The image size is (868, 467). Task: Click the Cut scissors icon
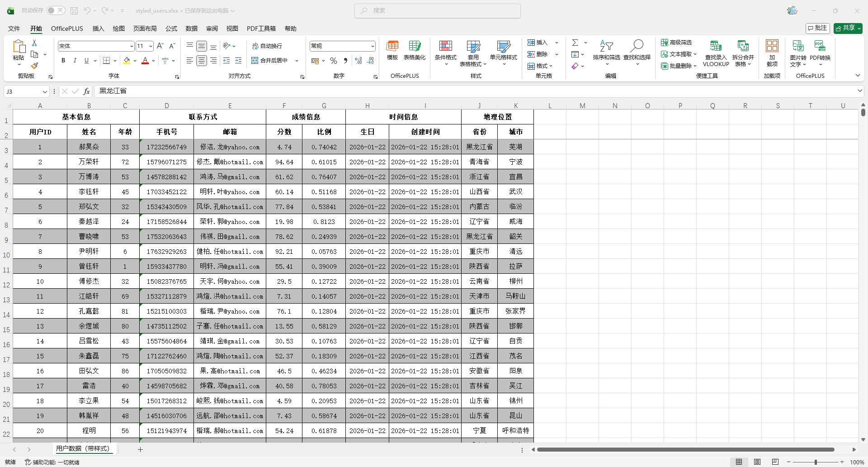[x=34, y=43]
